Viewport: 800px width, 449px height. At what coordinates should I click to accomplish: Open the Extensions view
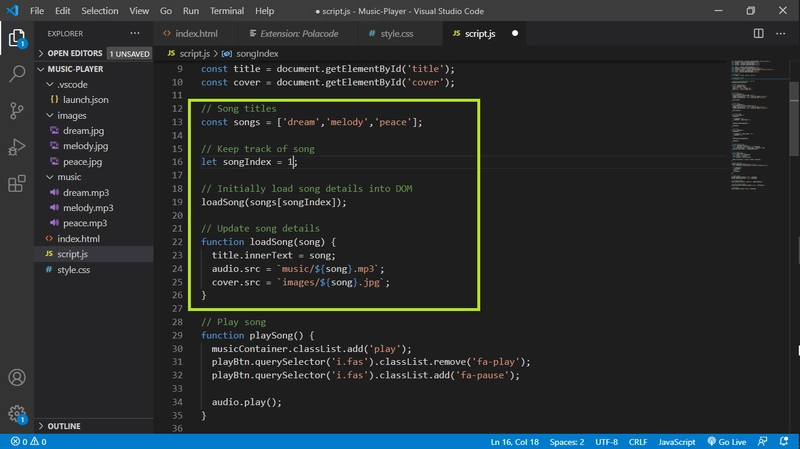(17, 184)
